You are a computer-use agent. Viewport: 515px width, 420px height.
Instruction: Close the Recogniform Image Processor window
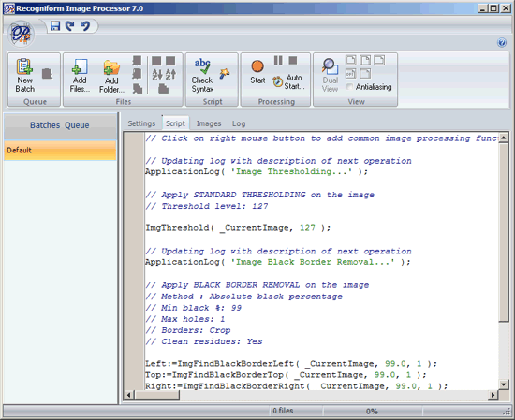[506, 8]
